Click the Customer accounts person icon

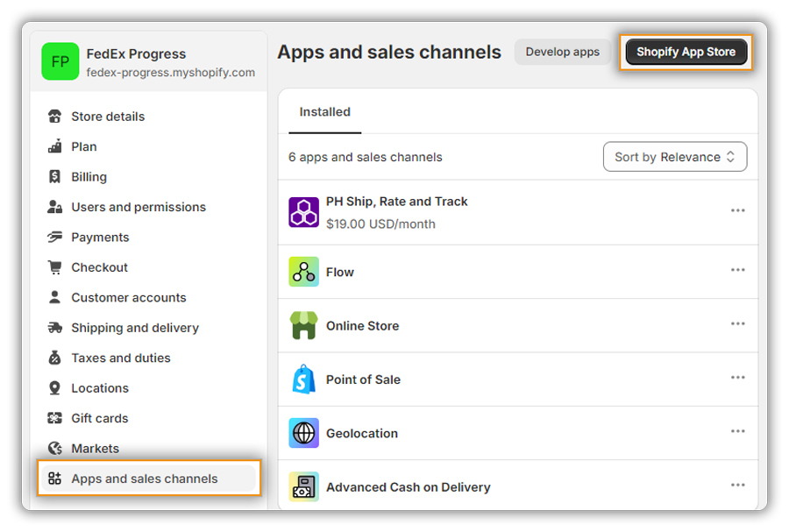55,297
